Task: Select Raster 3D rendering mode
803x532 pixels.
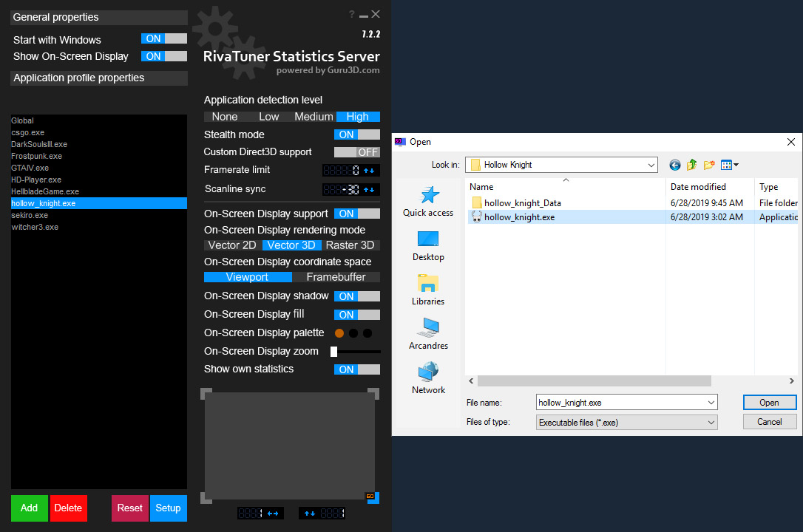Action: coord(350,245)
